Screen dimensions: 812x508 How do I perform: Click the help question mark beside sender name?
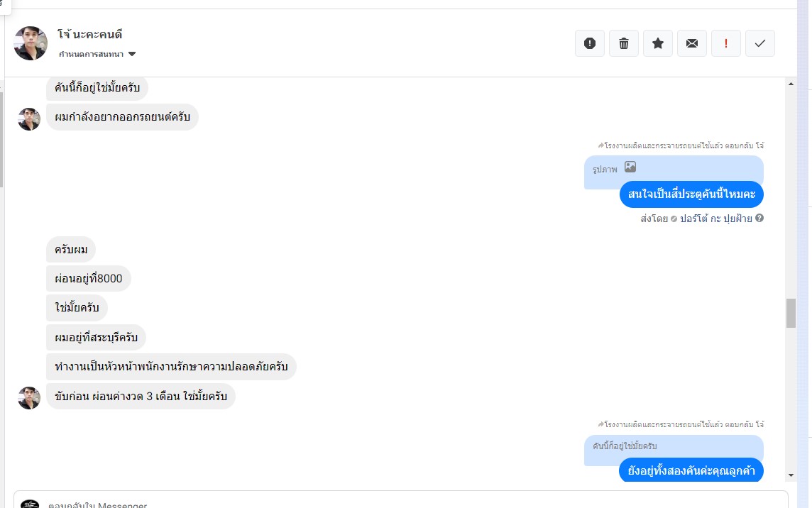coord(759,219)
